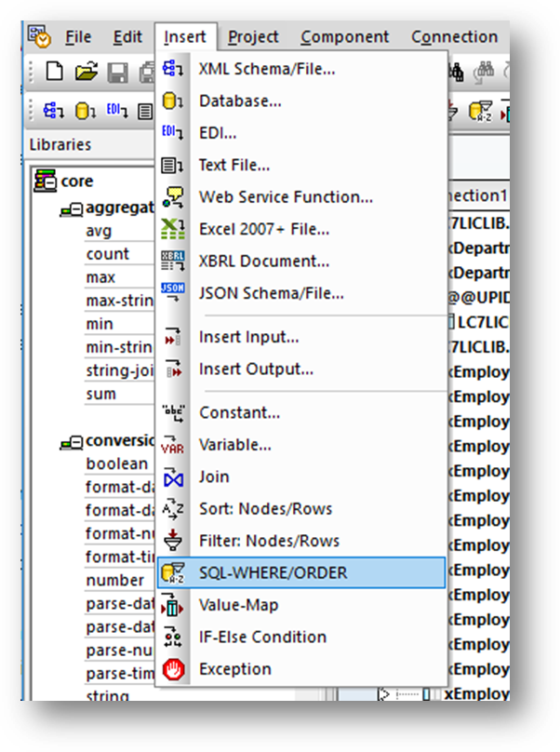Click the Open folder toolbar icon

click(87, 72)
